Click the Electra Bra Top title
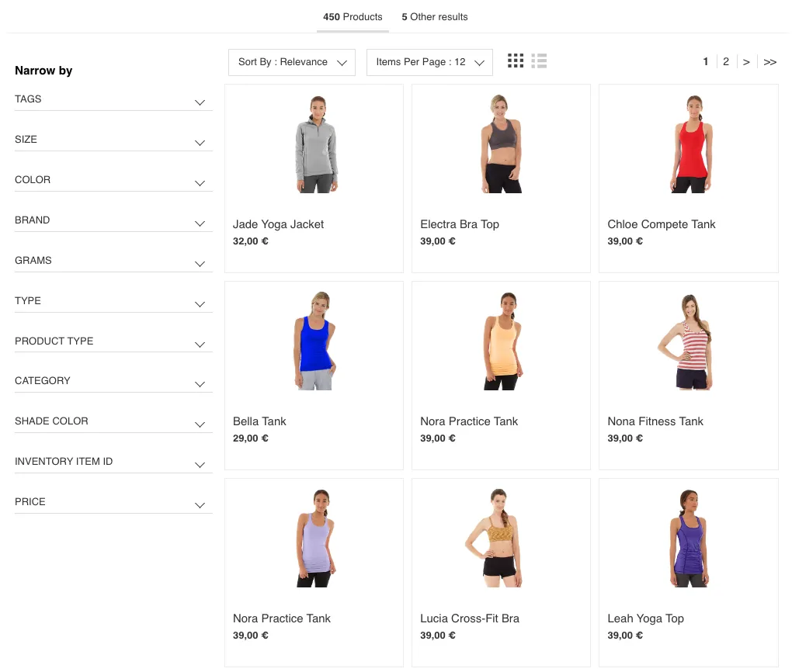The image size is (792, 672). (x=460, y=224)
